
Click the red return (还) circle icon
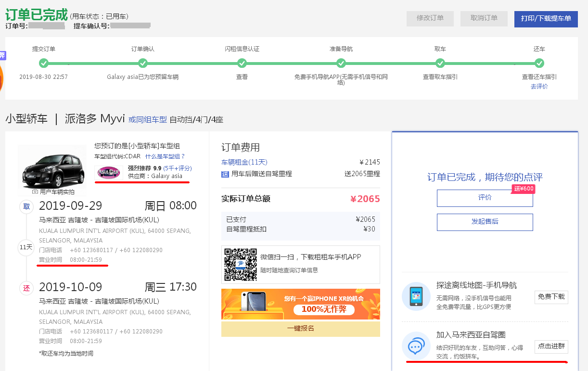26,288
